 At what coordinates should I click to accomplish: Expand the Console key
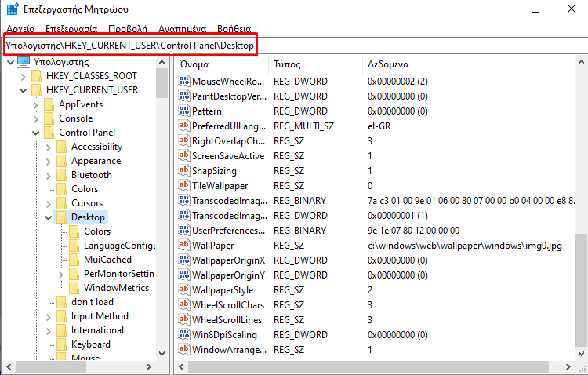coord(35,119)
